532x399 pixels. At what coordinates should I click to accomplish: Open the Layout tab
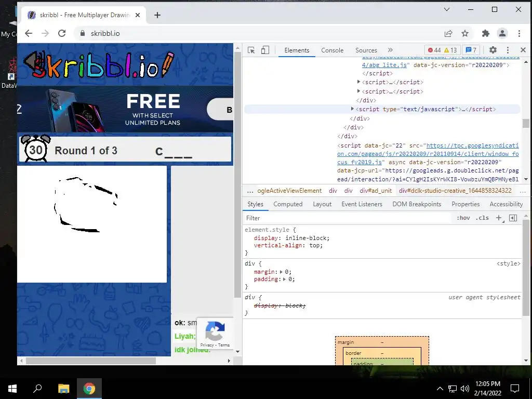(x=322, y=204)
